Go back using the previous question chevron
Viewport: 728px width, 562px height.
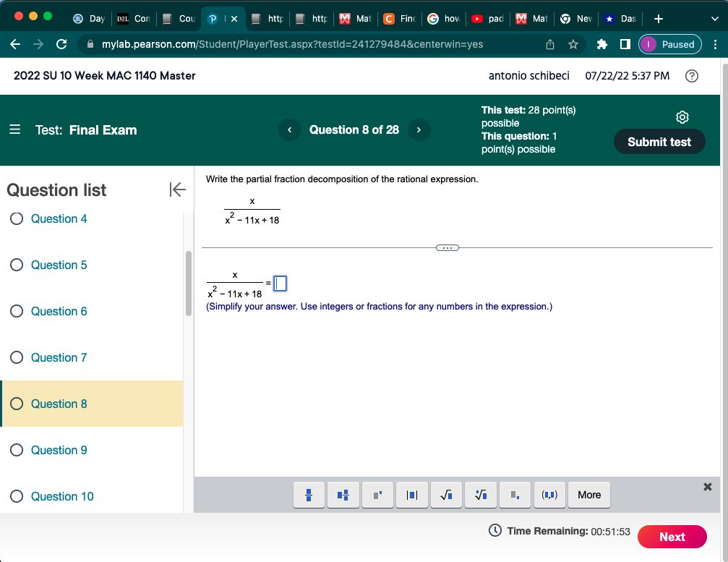coord(289,129)
